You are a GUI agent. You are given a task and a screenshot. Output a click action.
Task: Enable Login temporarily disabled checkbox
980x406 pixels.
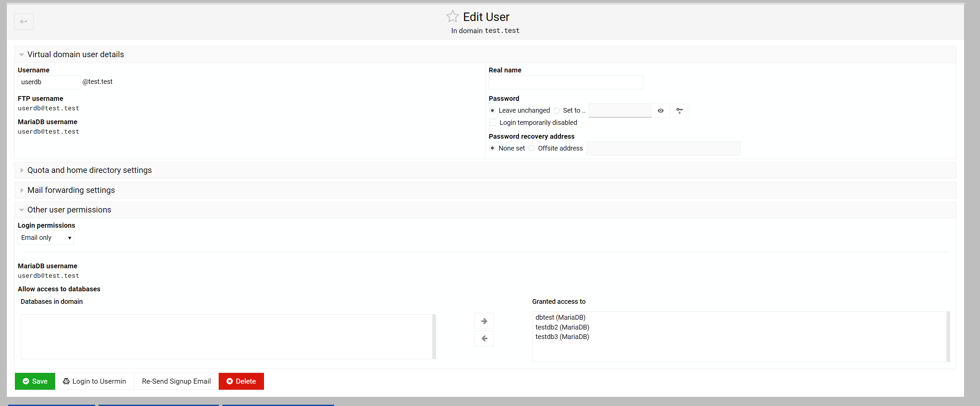493,122
